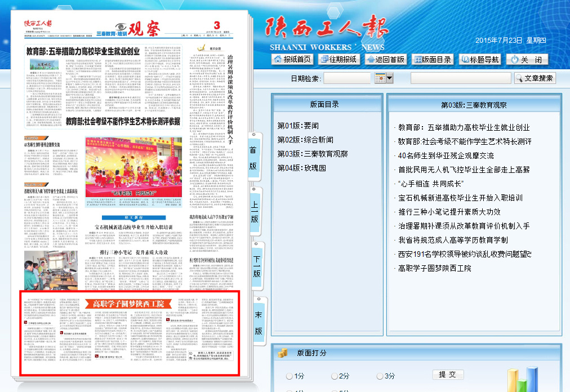Open 往期报纸 past issues

coord(339,59)
